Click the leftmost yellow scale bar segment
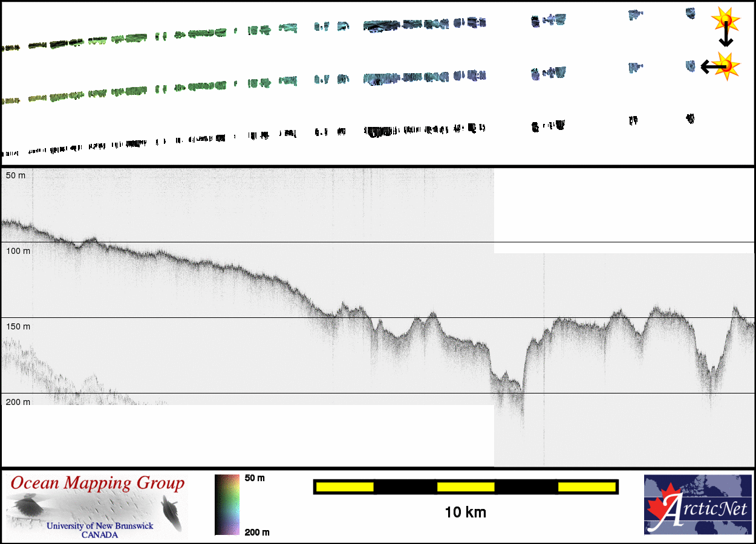 coord(345,487)
